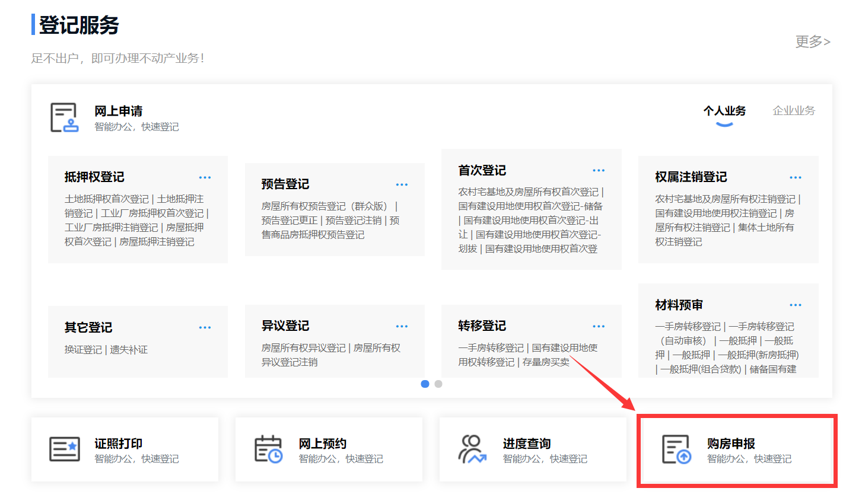This screenshot has height=504, width=862.
Task: Open the 异议登记 card title
Action: pyautogui.click(x=285, y=326)
